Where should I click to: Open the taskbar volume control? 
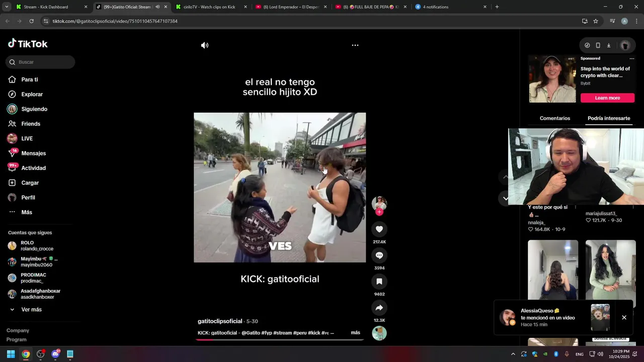(600, 354)
